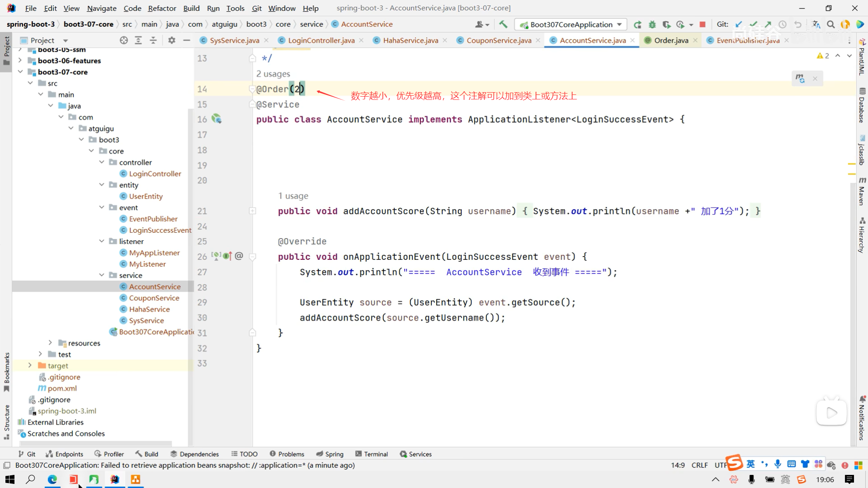Image resolution: width=868 pixels, height=488 pixels.
Task: Stop the running application
Action: [x=702, y=24]
